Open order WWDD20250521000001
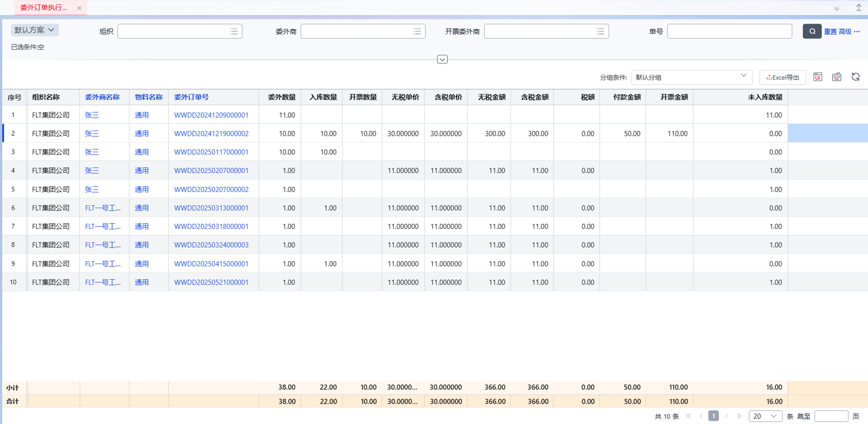868x424 pixels. point(211,282)
